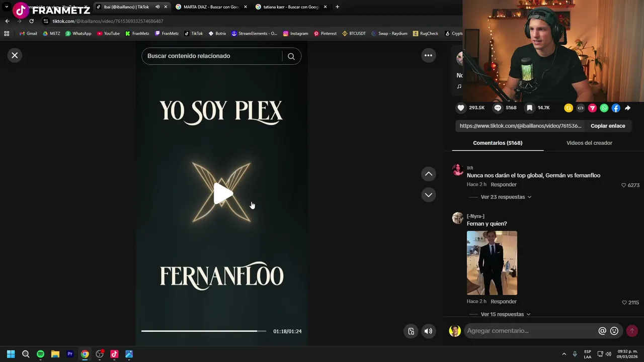Switch to the tatiana kaer Google tab
Viewport: 644px width, 362px height.
(x=290, y=7)
